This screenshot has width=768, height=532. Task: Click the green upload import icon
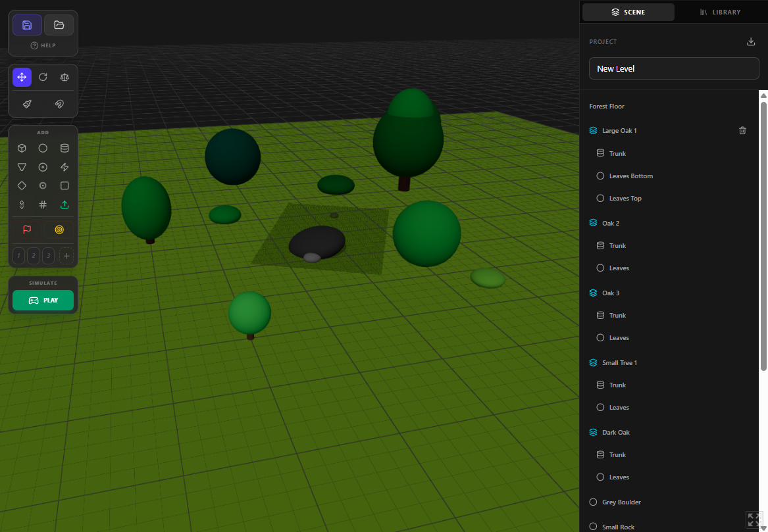(x=64, y=205)
